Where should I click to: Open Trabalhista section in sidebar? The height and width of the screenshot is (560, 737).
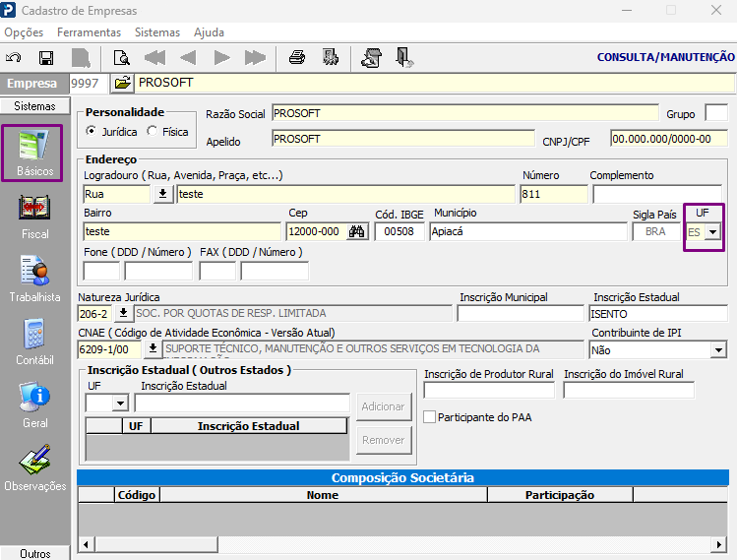[34, 280]
